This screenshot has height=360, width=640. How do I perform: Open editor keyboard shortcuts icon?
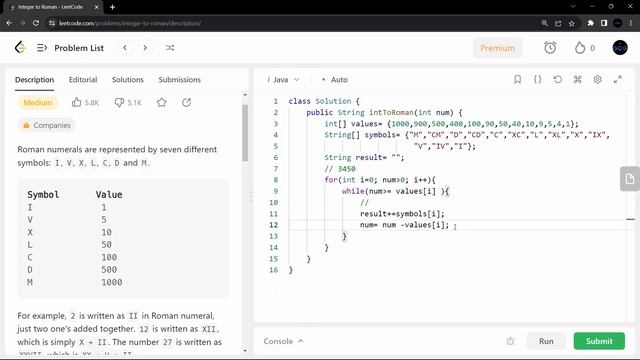coord(578,79)
